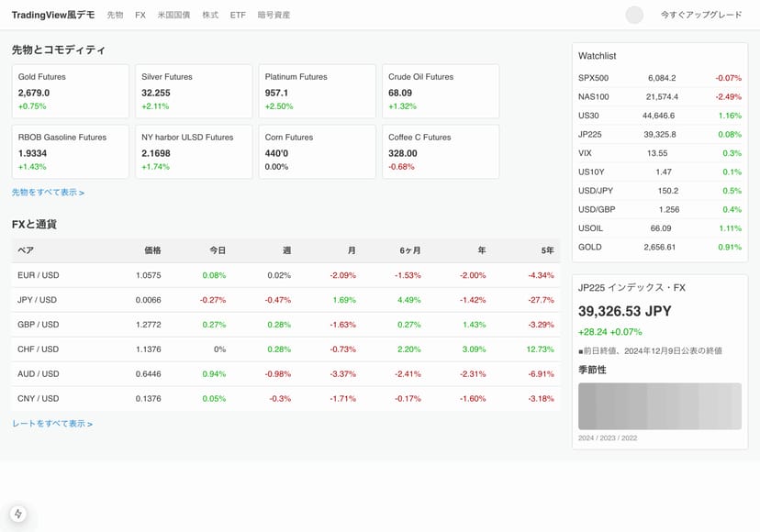
Task: Click the SPX500 watchlist row
Action: tap(659, 78)
